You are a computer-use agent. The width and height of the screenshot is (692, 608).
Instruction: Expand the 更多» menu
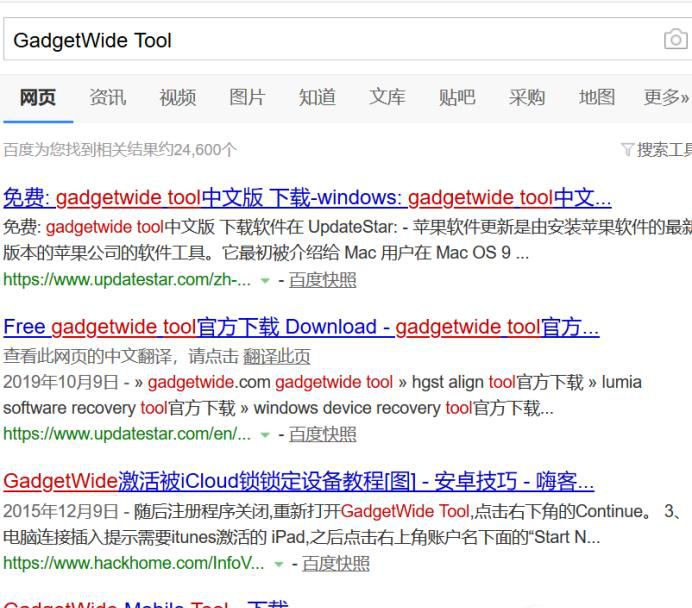click(666, 98)
